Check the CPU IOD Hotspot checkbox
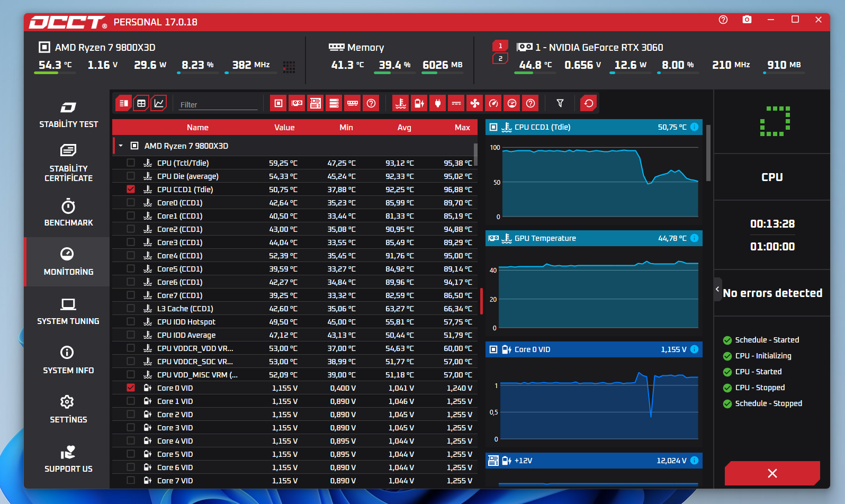Image resolution: width=845 pixels, height=504 pixels. click(131, 321)
